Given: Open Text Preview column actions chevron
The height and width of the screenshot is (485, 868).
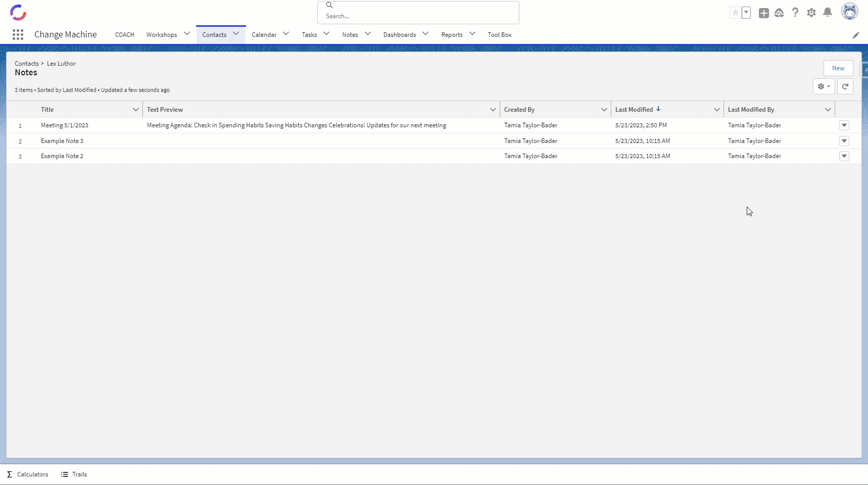Looking at the screenshot, I should [x=493, y=110].
